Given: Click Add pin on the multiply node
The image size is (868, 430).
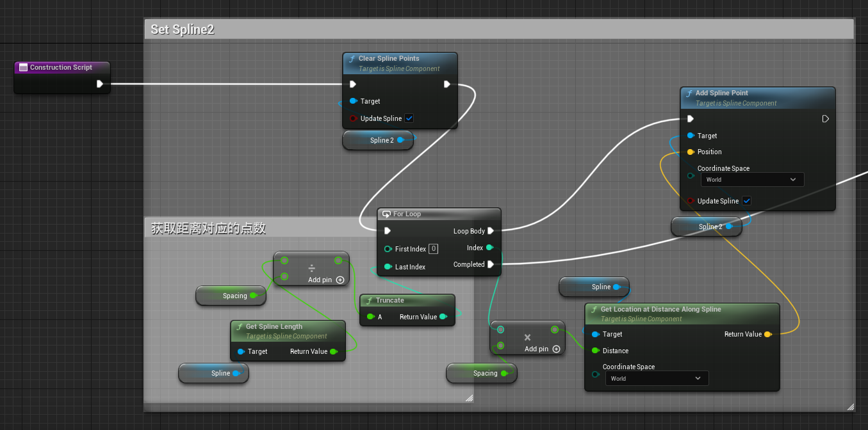Looking at the screenshot, I should coord(543,349).
